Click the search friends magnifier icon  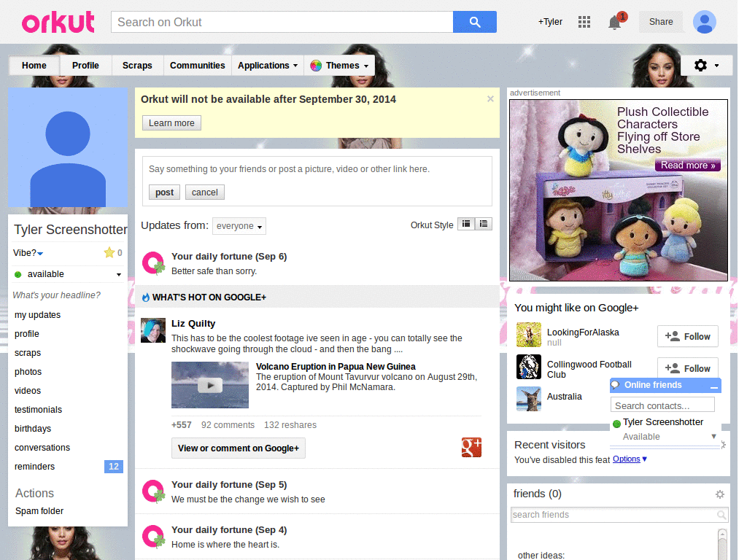721,515
